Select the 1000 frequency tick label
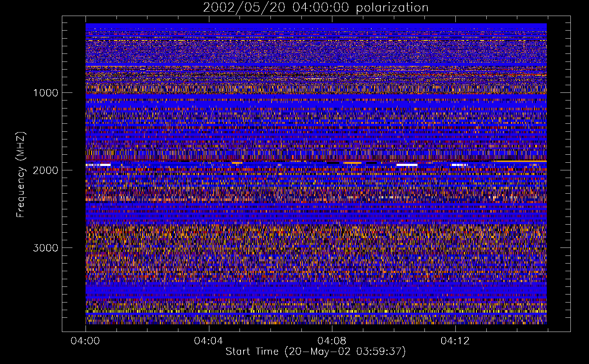 pyautogui.click(x=46, y=92)
